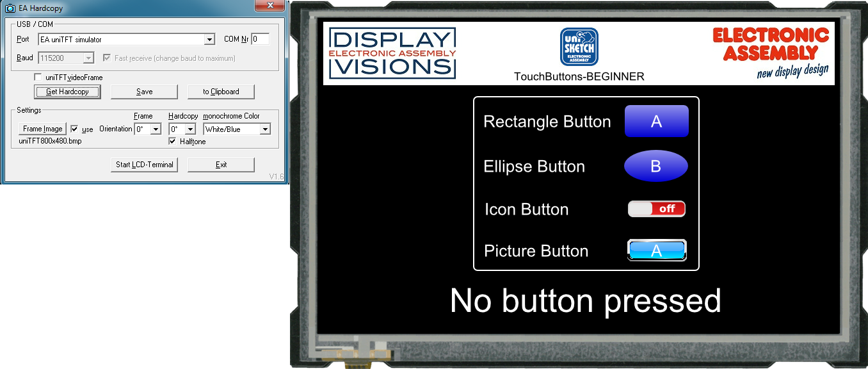Click the Display Visions logo
Screen dimensions: 868x369
pyautogui.click(x=392, y=53)
